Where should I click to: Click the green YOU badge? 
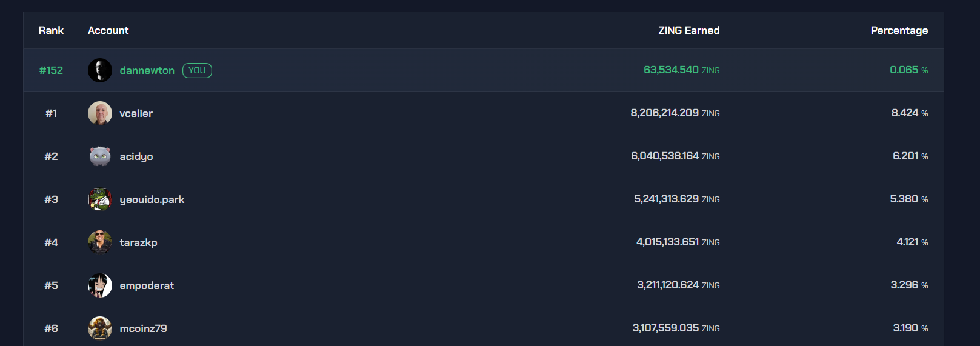coord(197,70)
